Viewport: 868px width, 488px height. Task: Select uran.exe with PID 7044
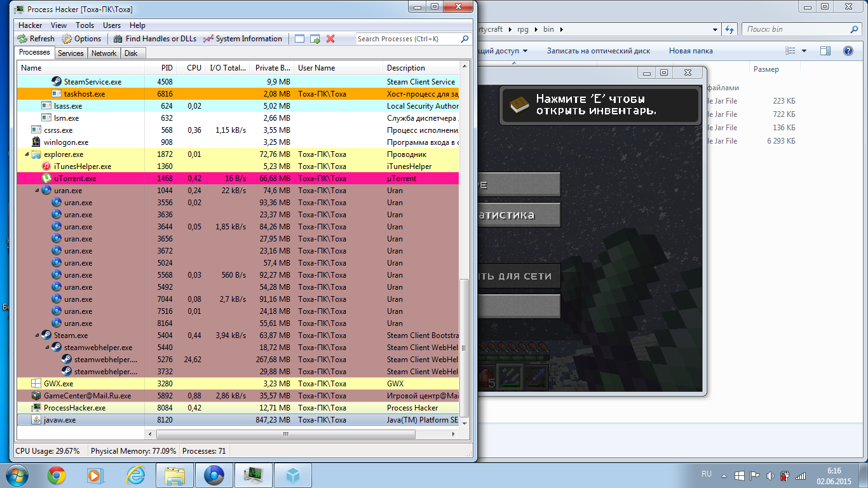pyautogui.click(x=238, y=299)
